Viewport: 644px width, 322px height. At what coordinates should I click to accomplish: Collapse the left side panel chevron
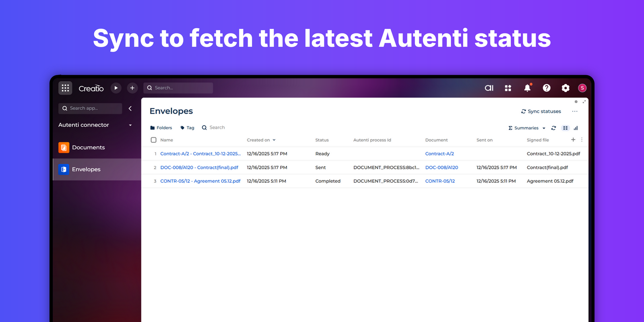(130, 108)
